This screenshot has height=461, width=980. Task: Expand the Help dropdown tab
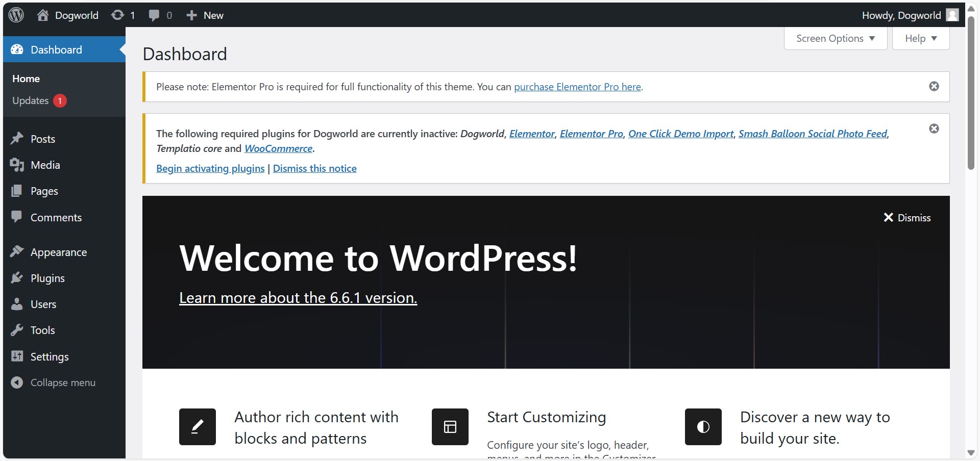pos(921,38)
